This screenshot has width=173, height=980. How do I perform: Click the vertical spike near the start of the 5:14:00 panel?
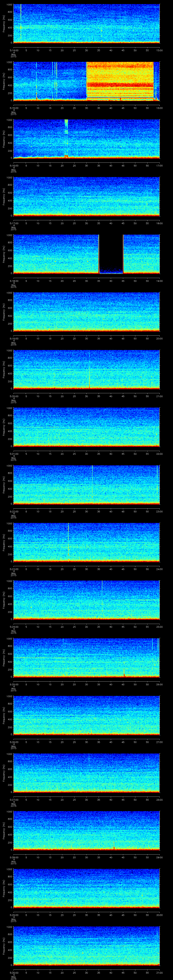pyautogui.click(x=21, y=23)
